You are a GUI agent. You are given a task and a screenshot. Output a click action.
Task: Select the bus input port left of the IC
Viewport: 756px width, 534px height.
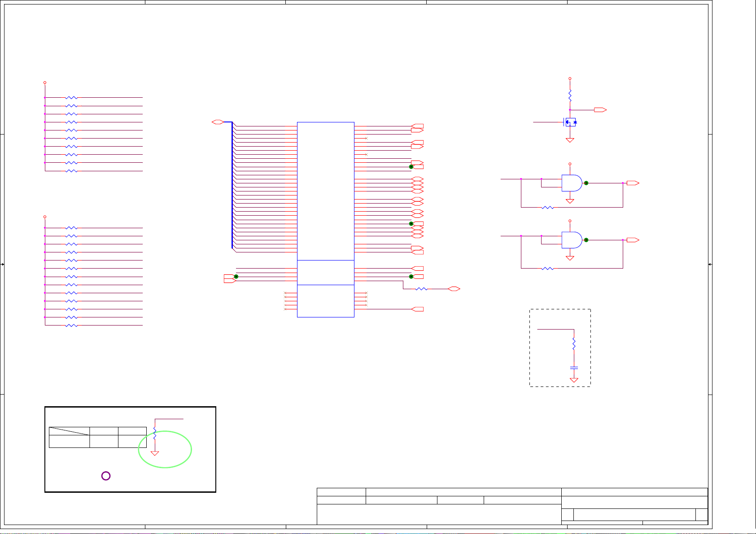[x=218, y=122]
